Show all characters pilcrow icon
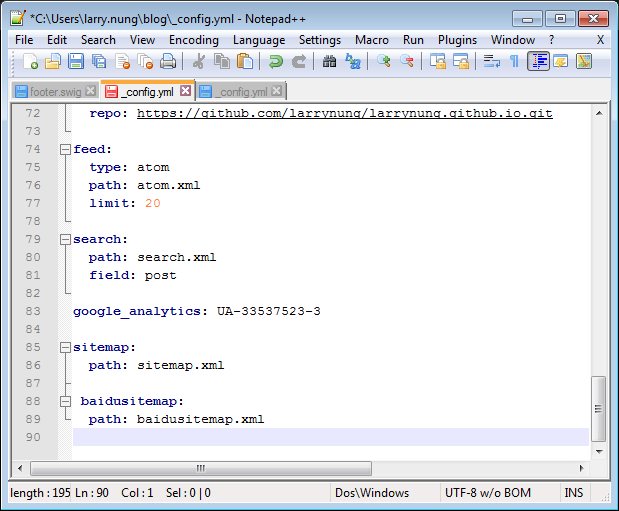 click(x=514, y=62)
